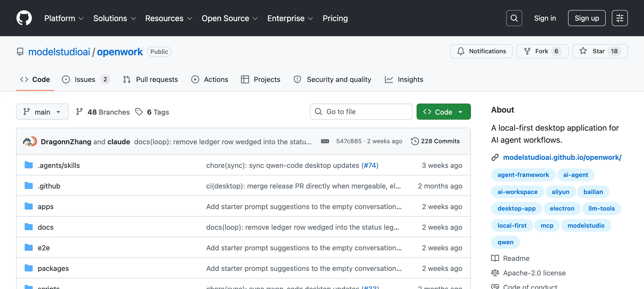Screen dimensions: 644x289
Task: Click the .agents/skills folder icon
Action: pyautogui.click(x=29, y=165)
